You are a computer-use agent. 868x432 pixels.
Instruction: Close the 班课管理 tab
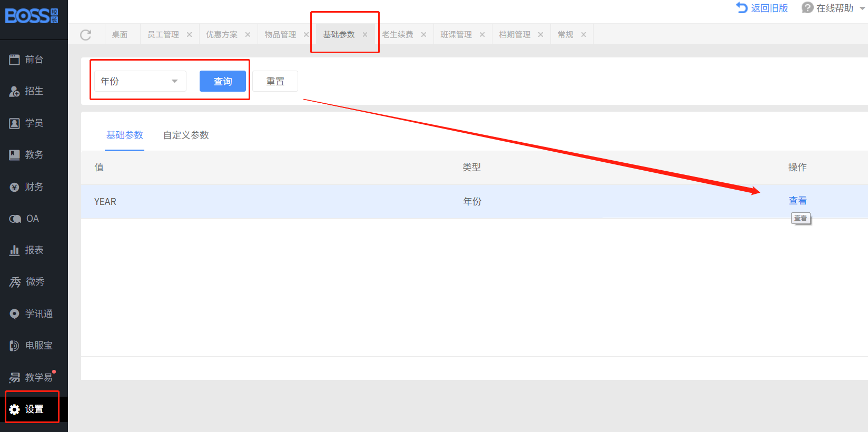(482, 35)
